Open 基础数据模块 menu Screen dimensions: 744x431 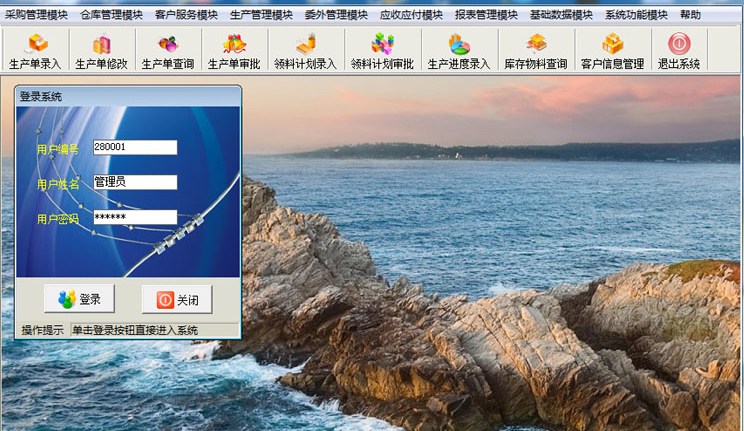pyautogui.click(x=561, y=15)
